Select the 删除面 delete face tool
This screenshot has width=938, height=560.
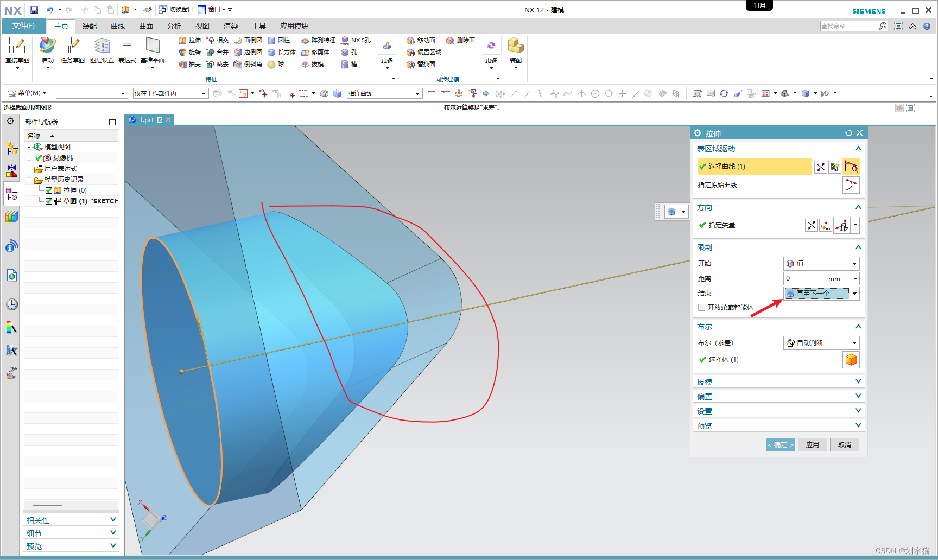(x=460, y=40)
